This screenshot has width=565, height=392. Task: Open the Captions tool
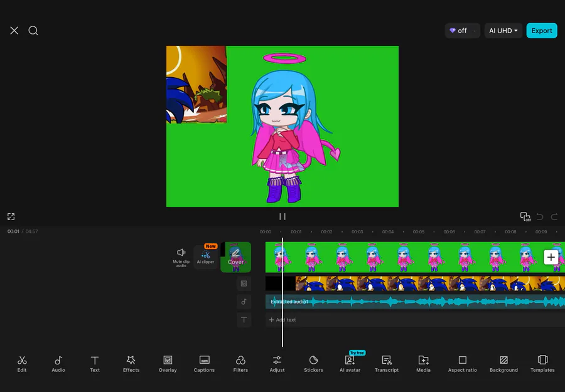(204, 364)
